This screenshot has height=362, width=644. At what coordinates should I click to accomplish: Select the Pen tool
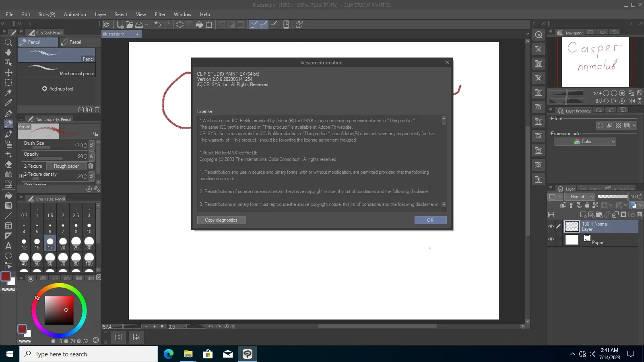[x=8, y=114]
